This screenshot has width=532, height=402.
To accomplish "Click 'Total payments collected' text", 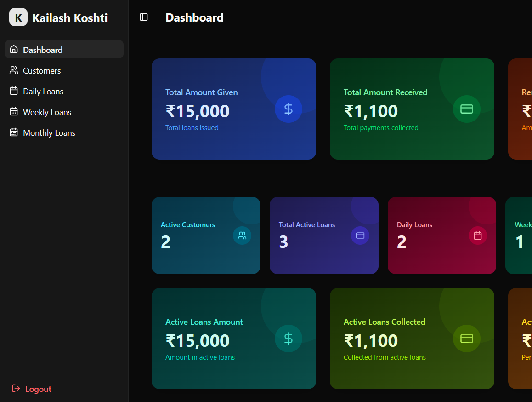I will pyautogui.click(x=381, y=128).
